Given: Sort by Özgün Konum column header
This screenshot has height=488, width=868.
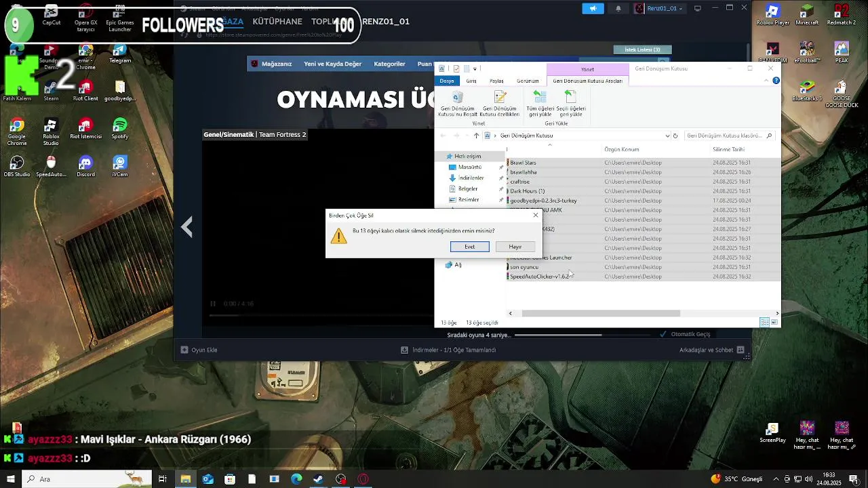Looking at the screenshot, I should 622,149.
